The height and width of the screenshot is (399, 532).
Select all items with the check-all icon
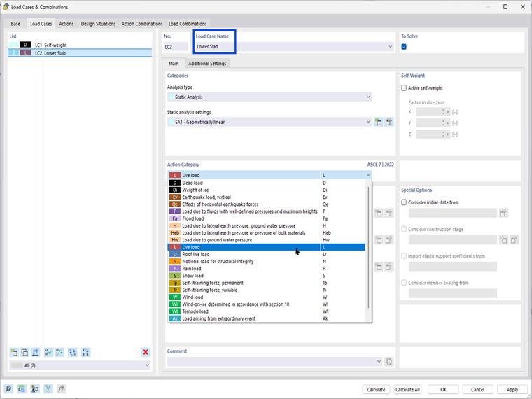pos(48,352)
